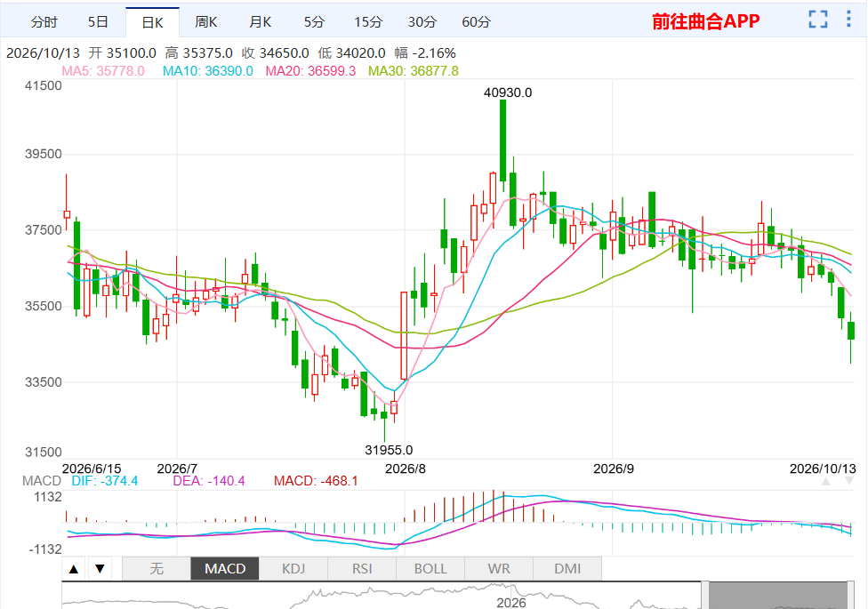Switch to the 周K tab

[x=206, y=22]
